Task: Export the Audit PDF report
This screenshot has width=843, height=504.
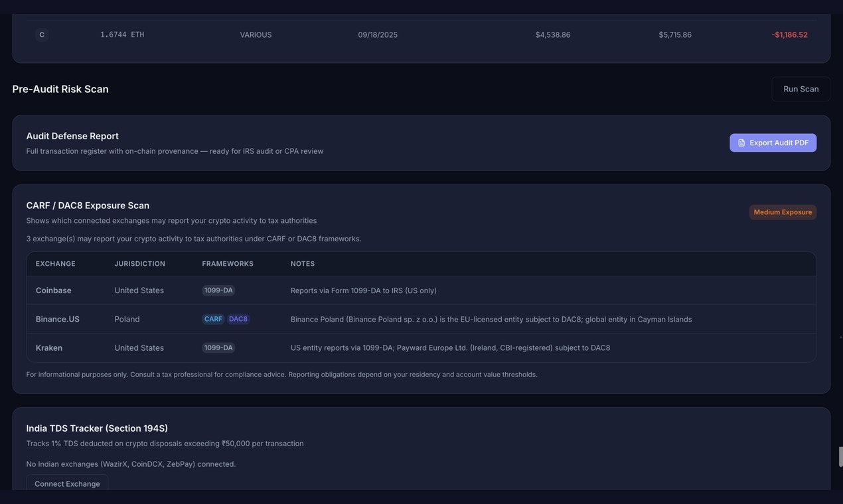Action: pyautogui.click(x=773, y=143)
